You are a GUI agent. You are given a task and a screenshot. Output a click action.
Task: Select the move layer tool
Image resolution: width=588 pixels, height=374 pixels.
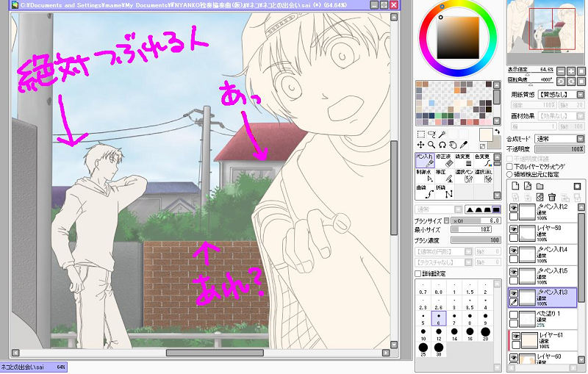(420, 145)
